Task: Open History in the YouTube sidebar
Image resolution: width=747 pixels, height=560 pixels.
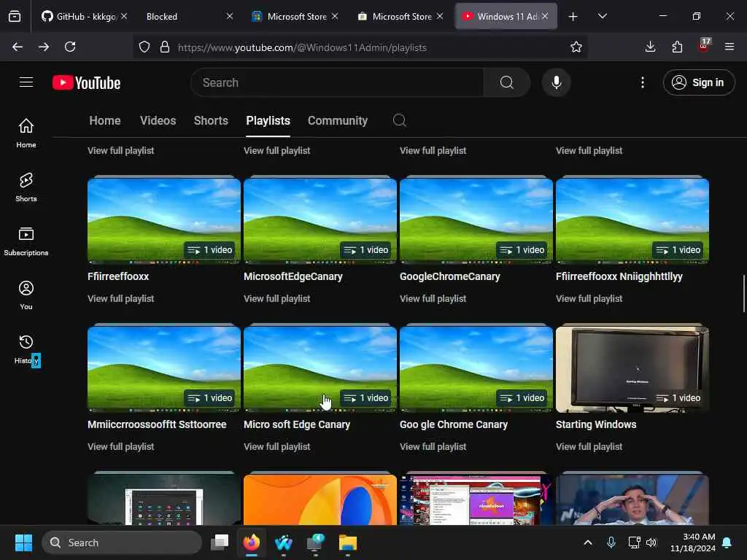Action: tap(26, 349)
